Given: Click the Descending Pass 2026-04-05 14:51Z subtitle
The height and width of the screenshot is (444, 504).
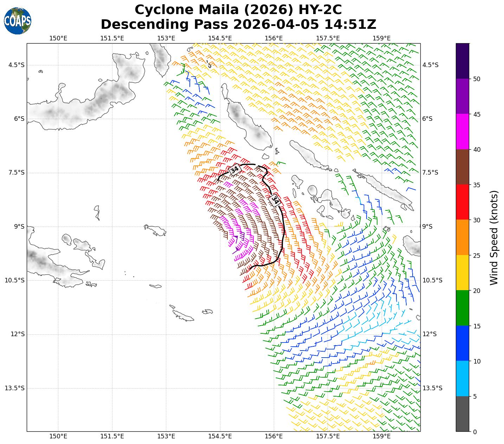Looking at the screenshot, I should pos(238,25).
